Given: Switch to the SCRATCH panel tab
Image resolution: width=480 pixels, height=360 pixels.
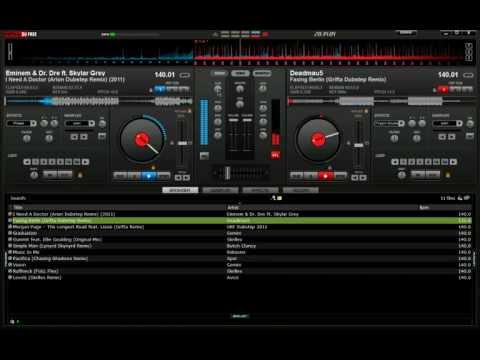Looking at the screenshot, I should [x=262, y=73].
